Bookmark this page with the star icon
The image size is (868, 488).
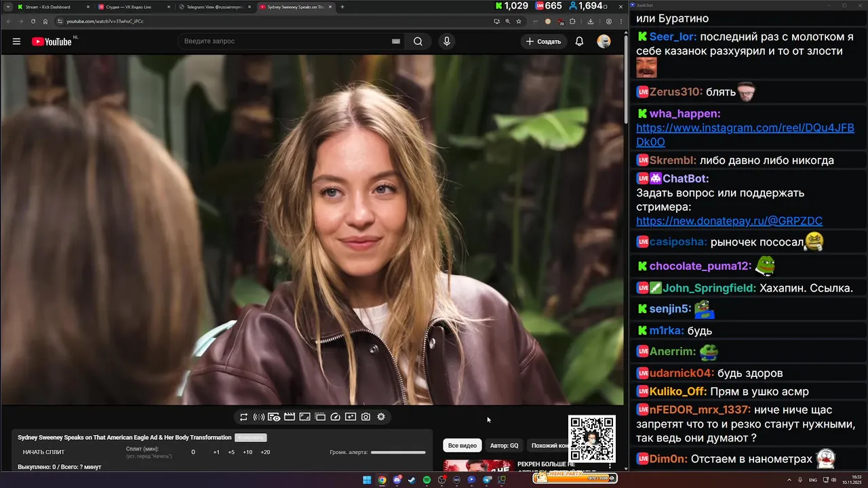[x=519, y=21]
